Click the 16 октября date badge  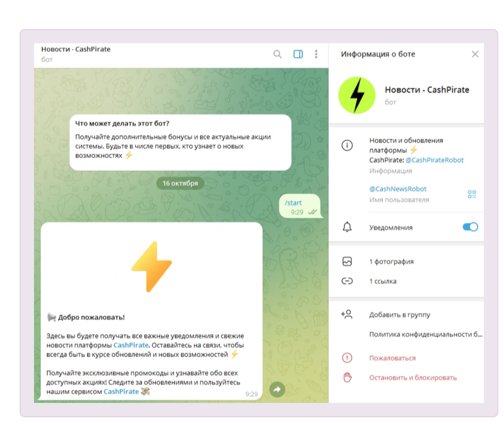click(x=180, y=183)
